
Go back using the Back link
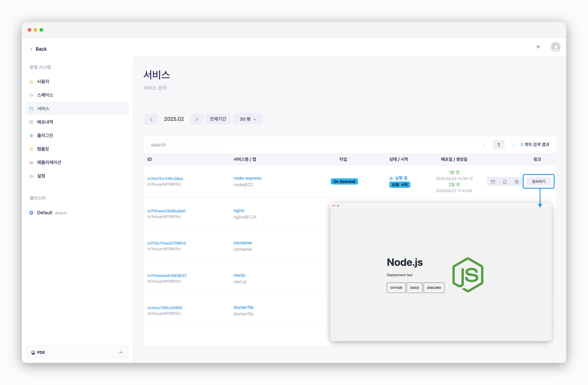click(x=38, y=49)
